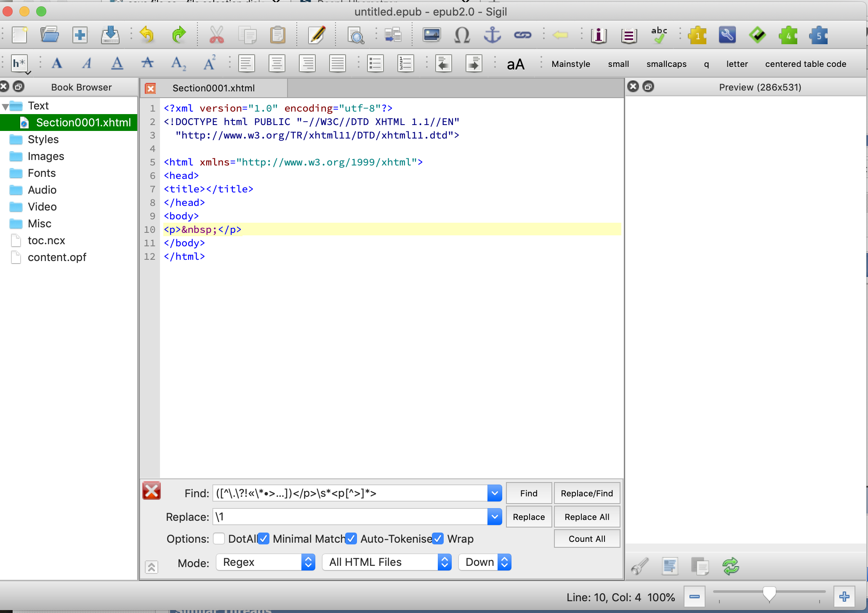The width and height of the screenshot is (868, 613).
Task: Apply the smallcaps style clip
Action: click(666, 64)
